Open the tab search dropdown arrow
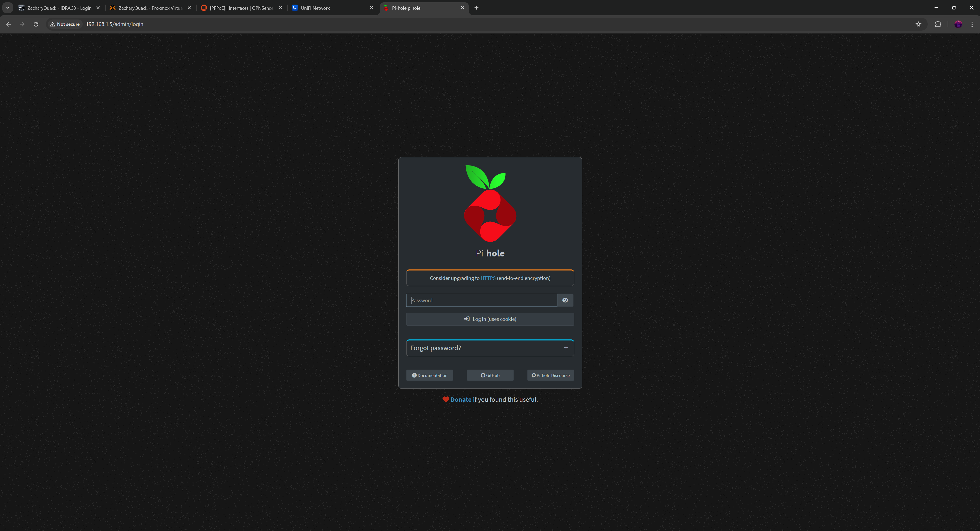This screenshot has height=531, width=980. point(8,8)
